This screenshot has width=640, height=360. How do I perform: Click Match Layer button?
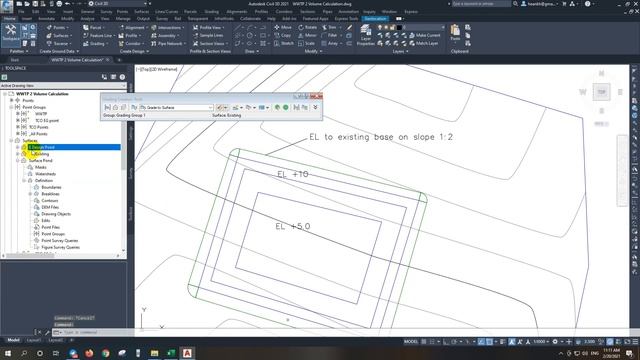pyautogui.click(x=424, y=43)
